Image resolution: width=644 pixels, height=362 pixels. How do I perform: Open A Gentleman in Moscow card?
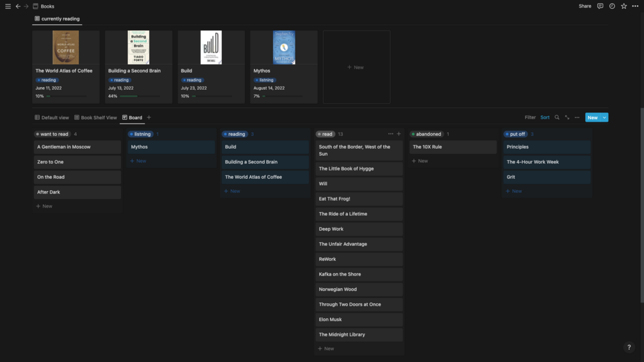[x=77, y=147]
